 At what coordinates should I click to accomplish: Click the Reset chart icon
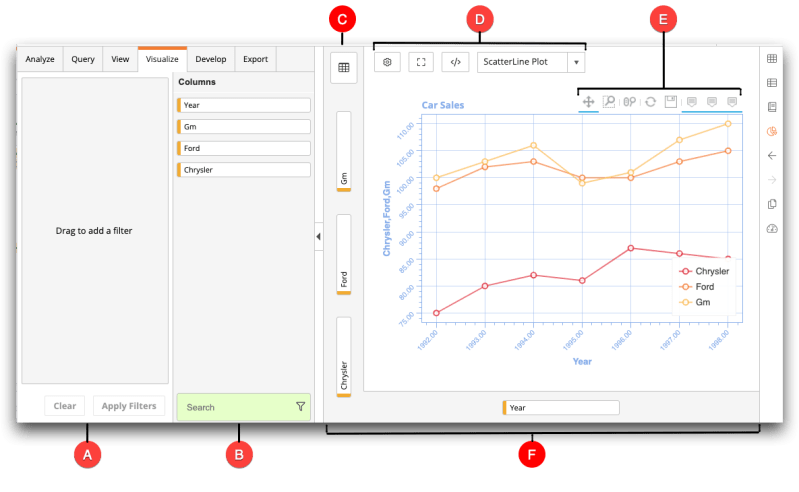(650, 102)
